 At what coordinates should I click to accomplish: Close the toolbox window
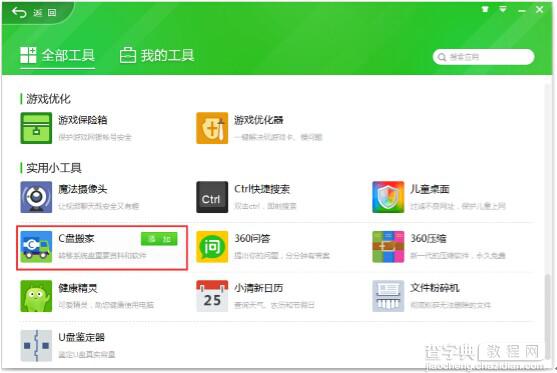click(540, 10)
